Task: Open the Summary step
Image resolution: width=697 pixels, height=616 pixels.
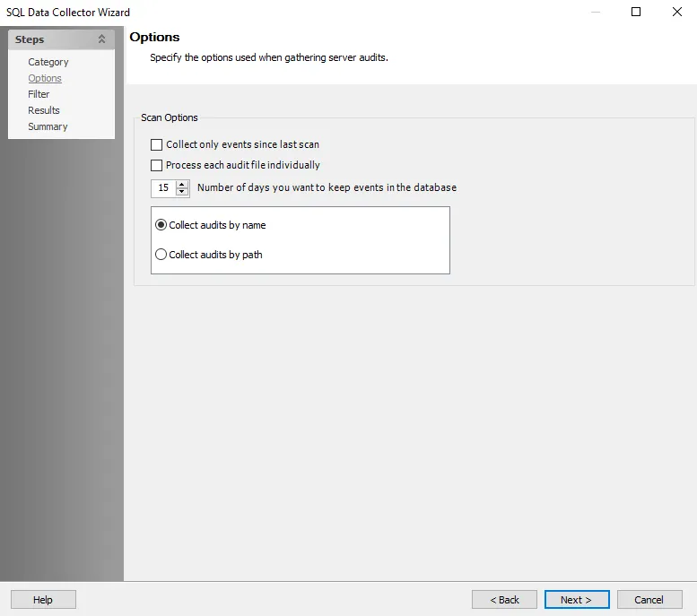Action: point(48,126)
